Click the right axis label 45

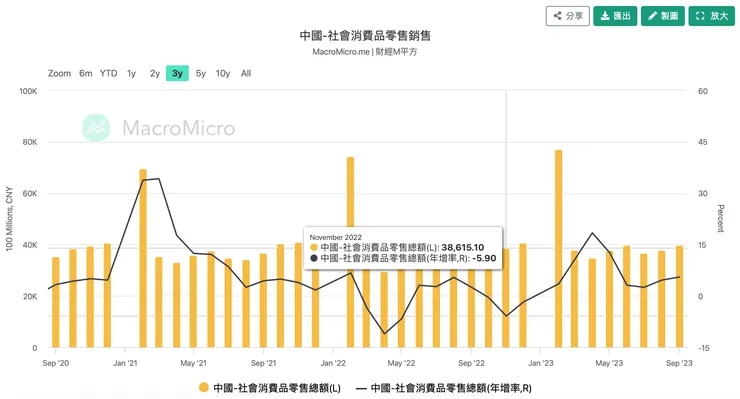pyautogui.click(x=703, y=142)
